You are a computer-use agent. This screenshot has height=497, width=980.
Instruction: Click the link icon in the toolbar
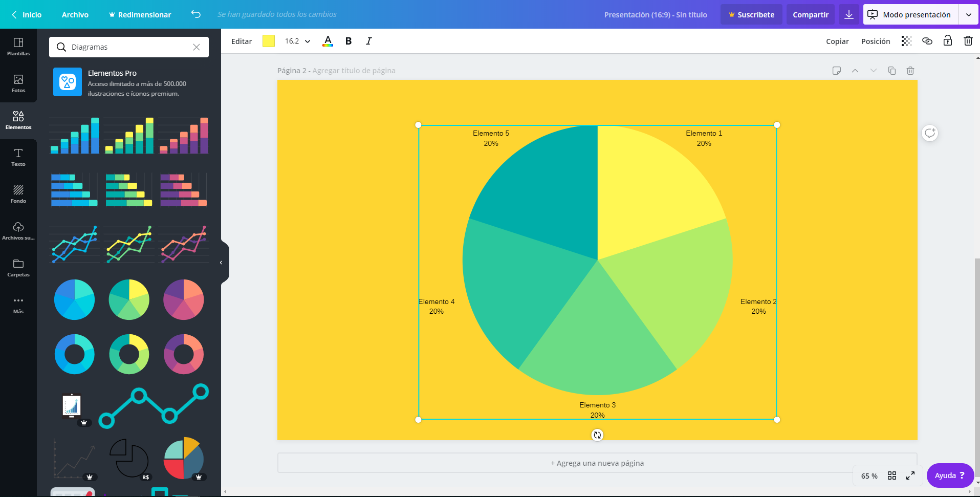tap(927, 41)
